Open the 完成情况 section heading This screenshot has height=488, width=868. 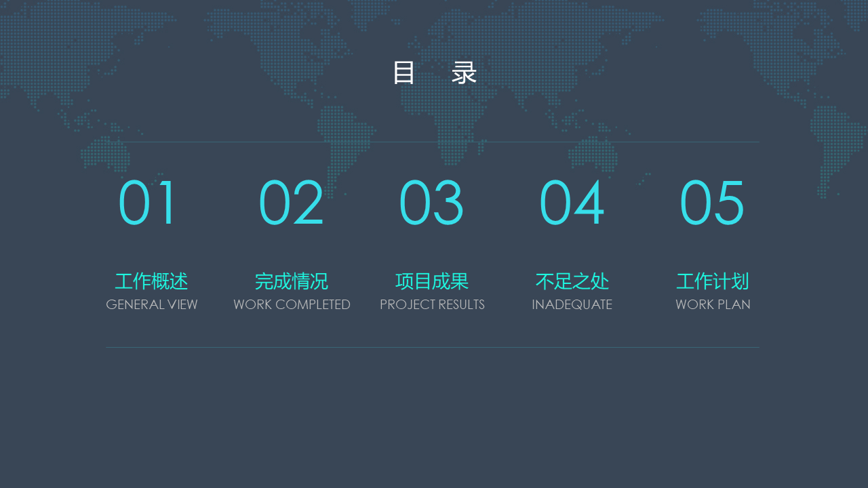292,281
